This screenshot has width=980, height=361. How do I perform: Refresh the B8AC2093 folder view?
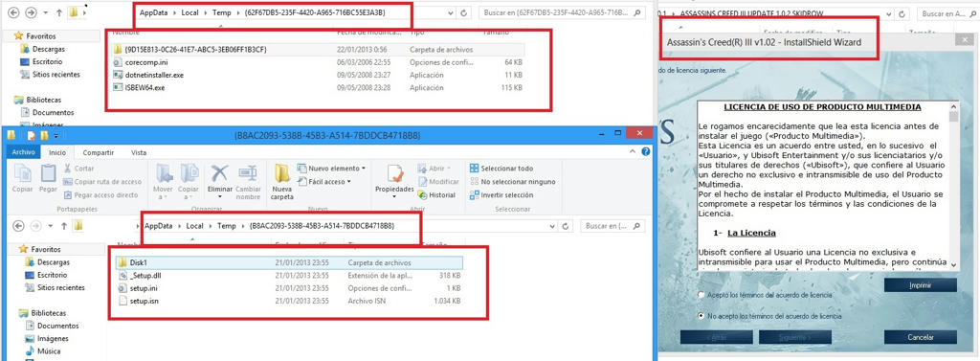pyautogui.click(x=566, y=226)
